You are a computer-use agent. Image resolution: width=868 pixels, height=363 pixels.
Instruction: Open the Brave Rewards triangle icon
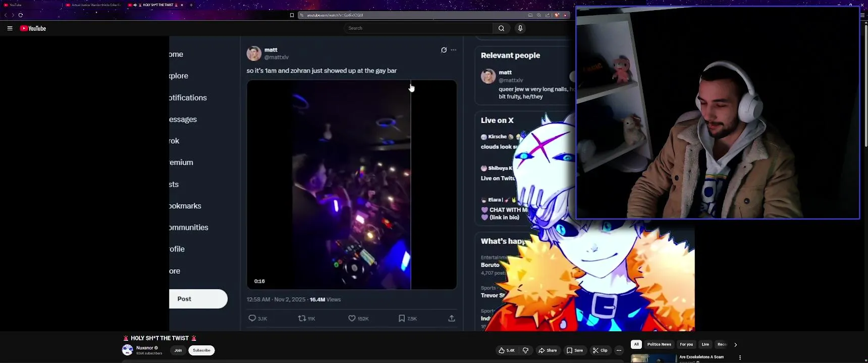point(565,15)
